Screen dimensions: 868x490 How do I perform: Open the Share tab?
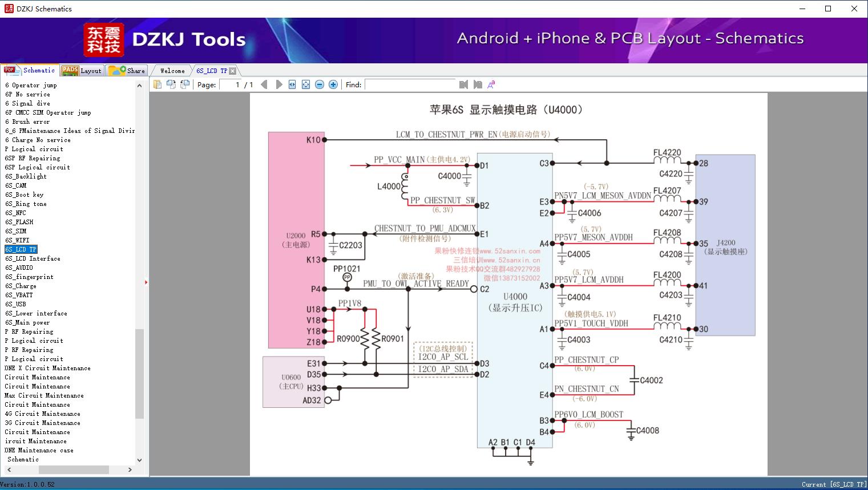tap(127, 71)
